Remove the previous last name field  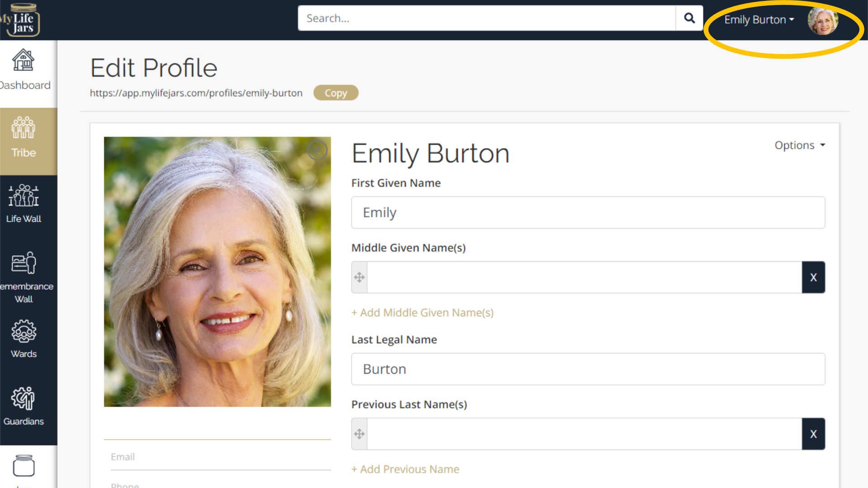(x=813, y=434)
